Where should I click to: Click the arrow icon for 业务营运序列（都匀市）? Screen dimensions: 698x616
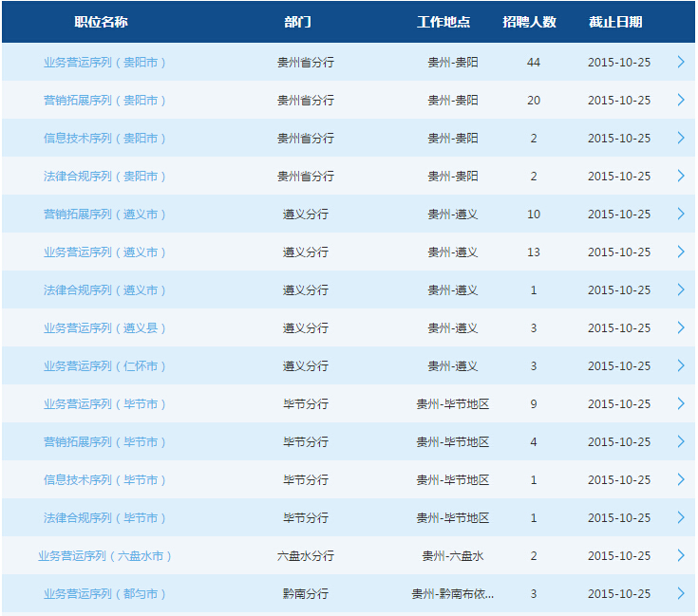click(680, 593)
